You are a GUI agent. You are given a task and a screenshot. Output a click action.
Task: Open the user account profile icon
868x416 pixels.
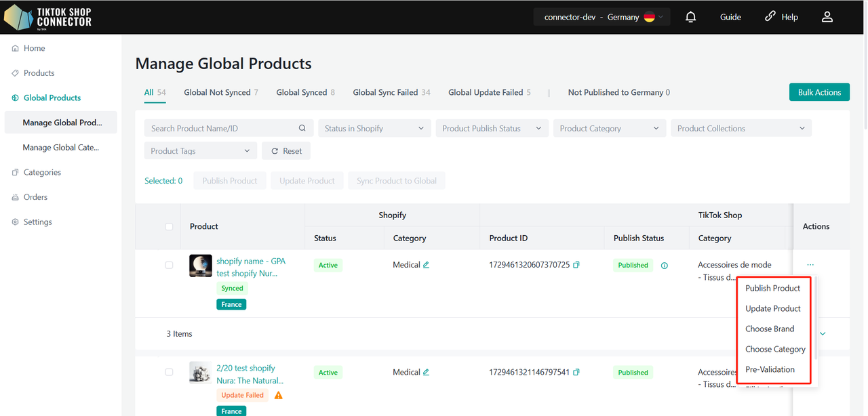[x=827, y=17]
